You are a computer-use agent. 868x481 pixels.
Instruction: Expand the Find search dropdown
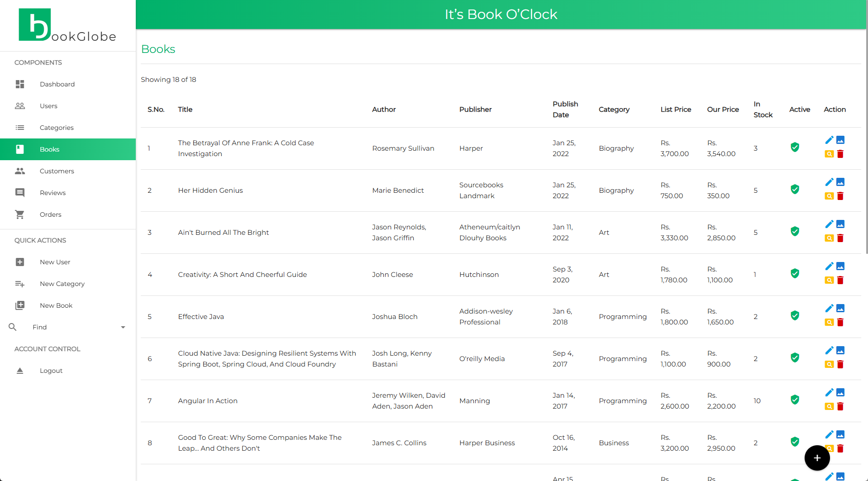pos(123,327)
